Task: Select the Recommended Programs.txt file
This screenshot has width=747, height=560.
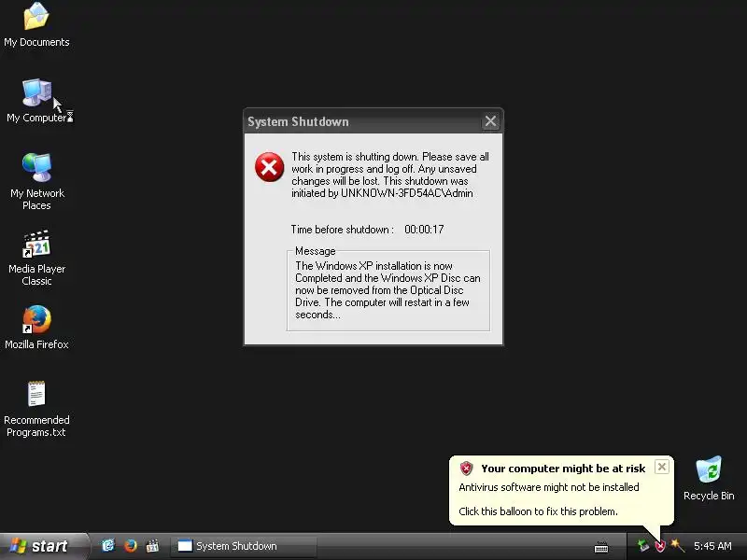Action: (x=36, y=409)
